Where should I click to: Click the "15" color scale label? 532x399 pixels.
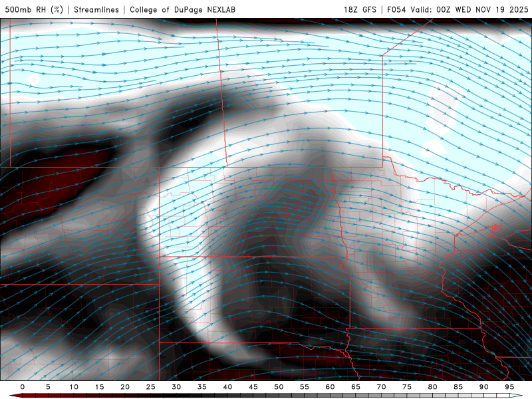[x=99, y=387]
